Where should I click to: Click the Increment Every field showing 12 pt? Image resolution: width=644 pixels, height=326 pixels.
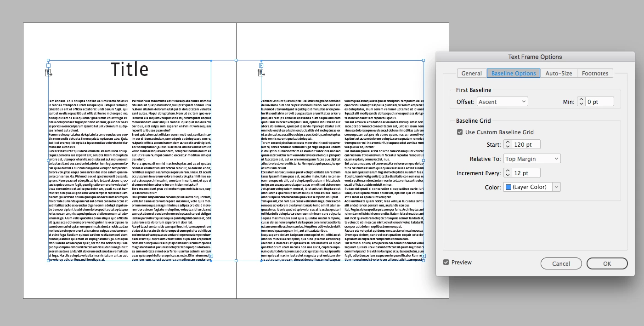coord(526,173)
